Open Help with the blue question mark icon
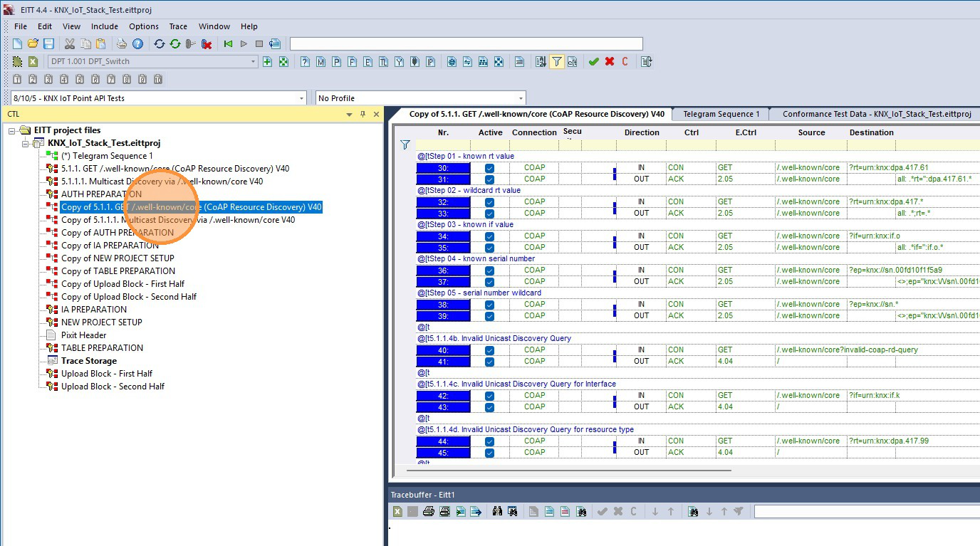The image size is (980, 546). point(137,44)
